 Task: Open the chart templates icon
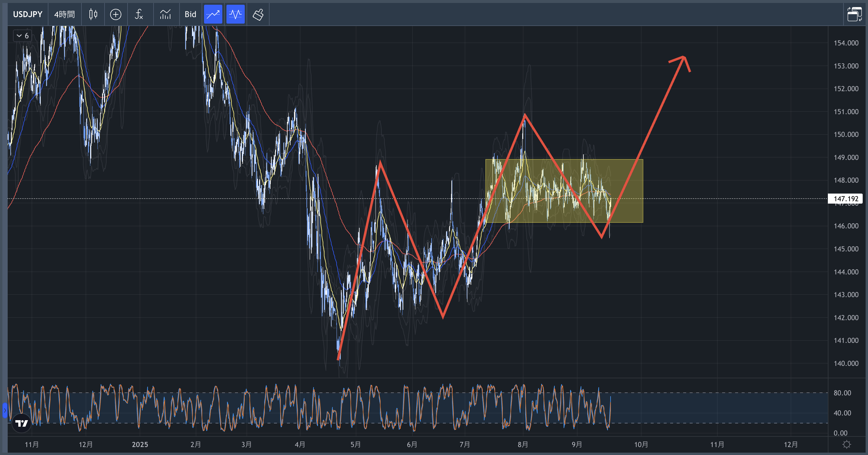(x=165, y=14)
